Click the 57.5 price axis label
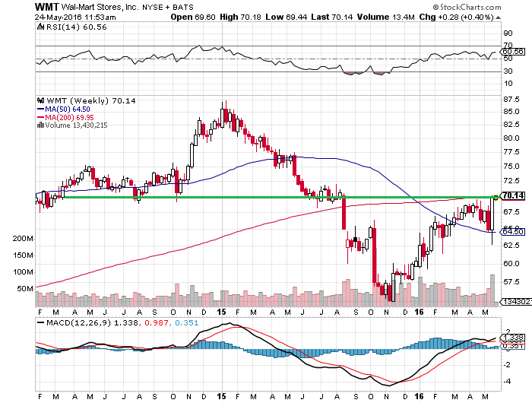The width and height of the screenshot is (532, 403). point(511,282)
